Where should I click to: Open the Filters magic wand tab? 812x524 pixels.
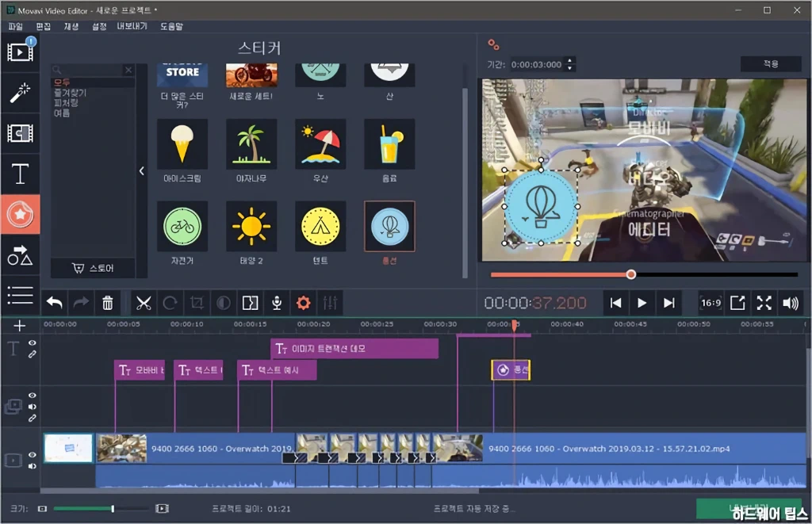pos(20,93)
